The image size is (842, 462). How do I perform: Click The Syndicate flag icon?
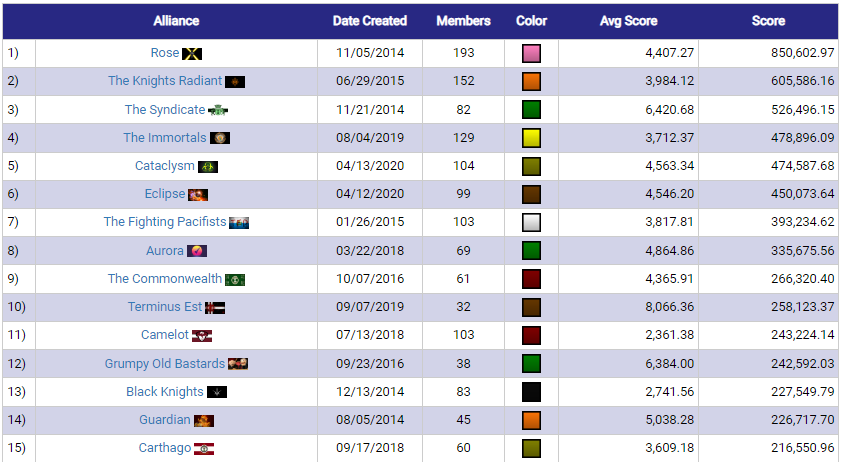coord(217,110)
